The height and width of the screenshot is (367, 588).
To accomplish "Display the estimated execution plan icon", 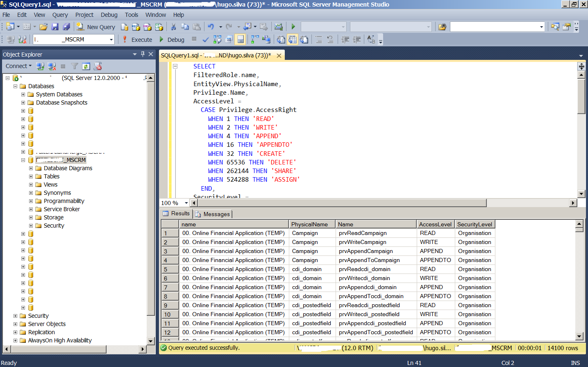I will click(x=217, y=39).
